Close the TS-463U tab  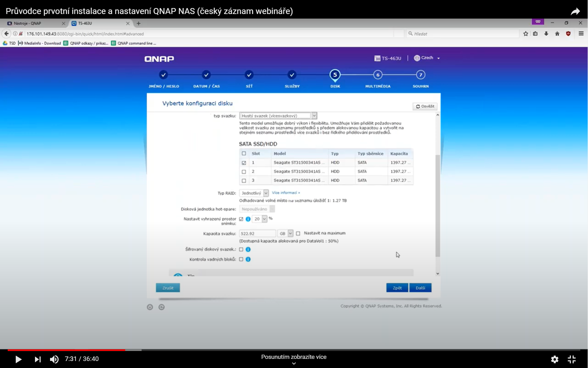(128, 23)
